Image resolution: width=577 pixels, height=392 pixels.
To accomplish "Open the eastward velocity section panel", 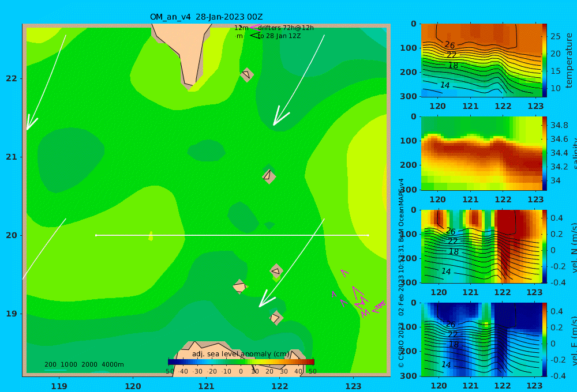I will [x=481, y=340].
